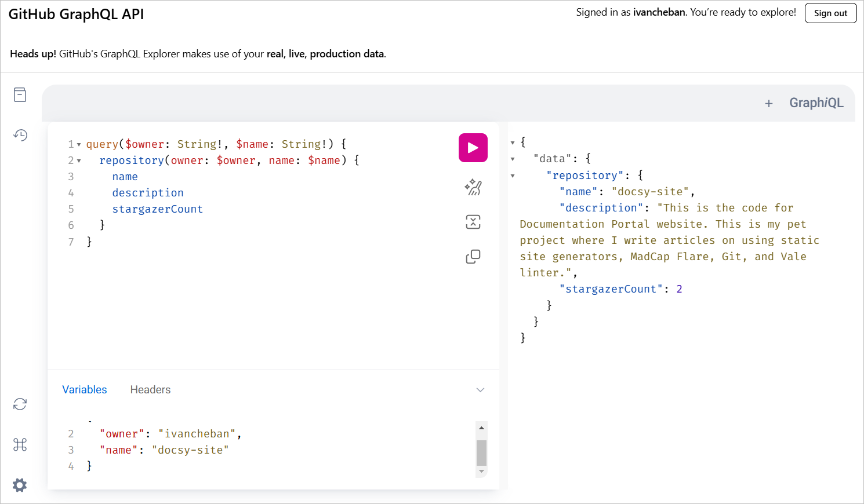Collapse the variables editor chevron
Image resolution: width=864 pixels, height=504 pixels.
click(x=480, y=390)
